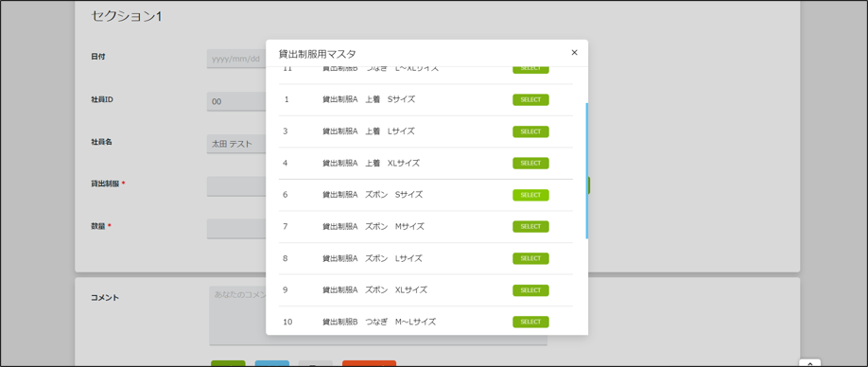Image resolution: width=868 pixels, height=367 pixels.
Task: Click ID cell 1 in list
Action: point(286,99)
